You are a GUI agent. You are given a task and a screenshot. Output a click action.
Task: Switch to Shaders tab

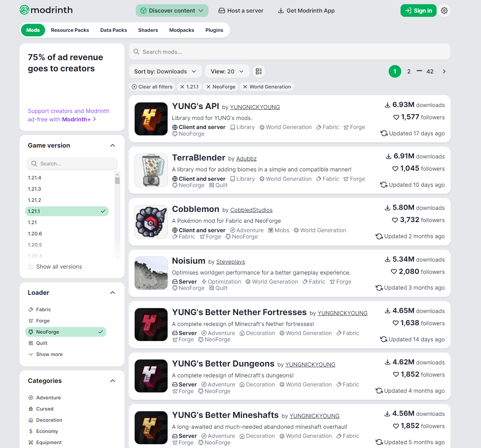click(148, 30)
